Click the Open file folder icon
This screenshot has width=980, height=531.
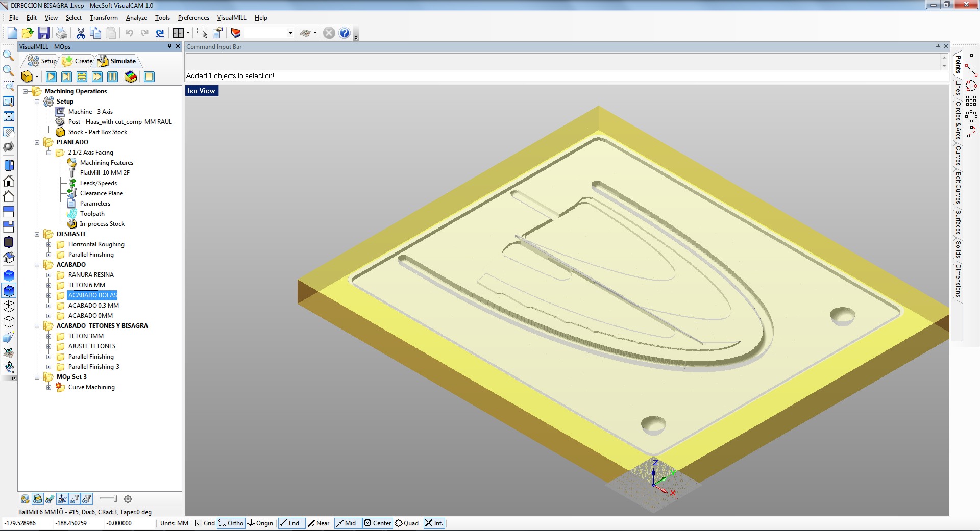coord(28,33)
